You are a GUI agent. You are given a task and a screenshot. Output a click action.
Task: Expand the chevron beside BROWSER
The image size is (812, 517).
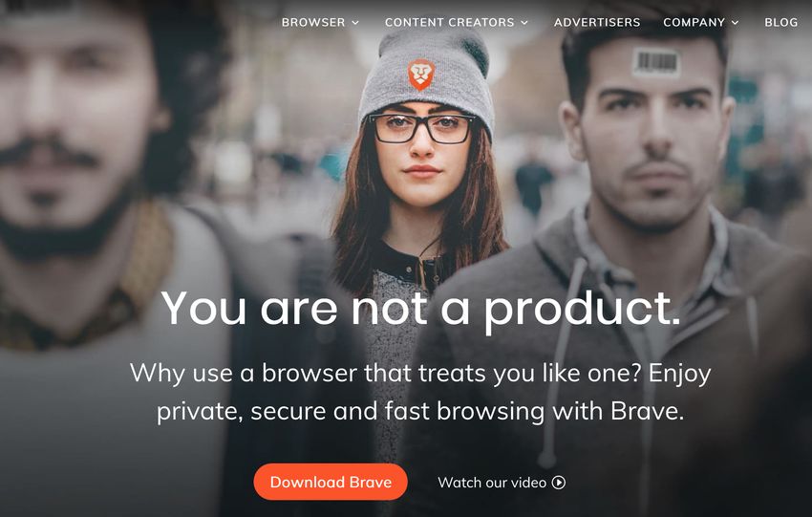point(355,23)
